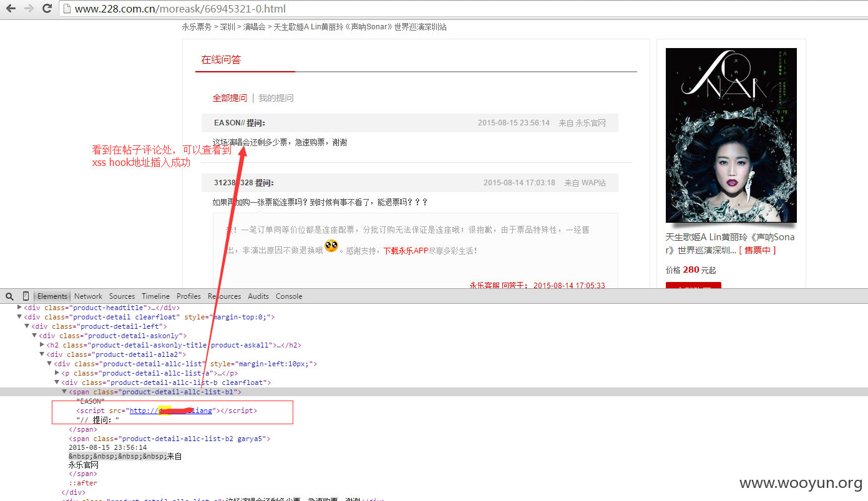
Task: Click the 永乐客服 回答于 reply footer
Action: (x=537, y=286)
